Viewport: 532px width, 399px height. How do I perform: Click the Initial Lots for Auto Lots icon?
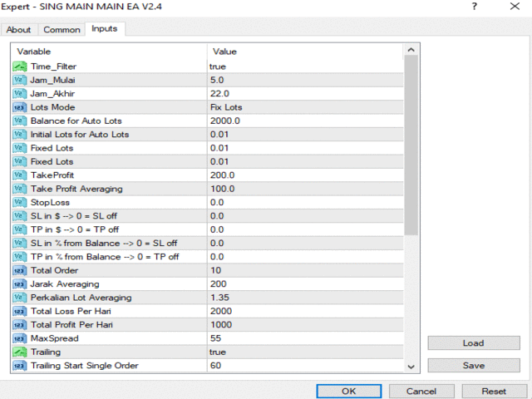20,135
